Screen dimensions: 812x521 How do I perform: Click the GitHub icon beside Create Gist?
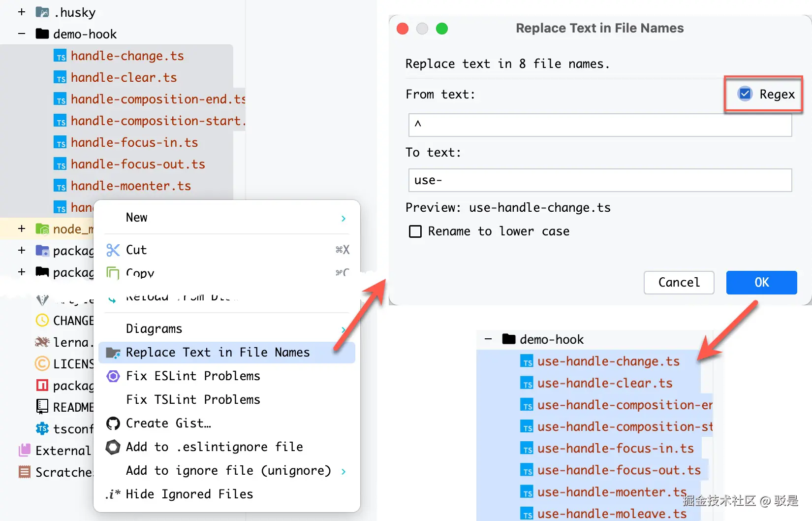point(113,423)
